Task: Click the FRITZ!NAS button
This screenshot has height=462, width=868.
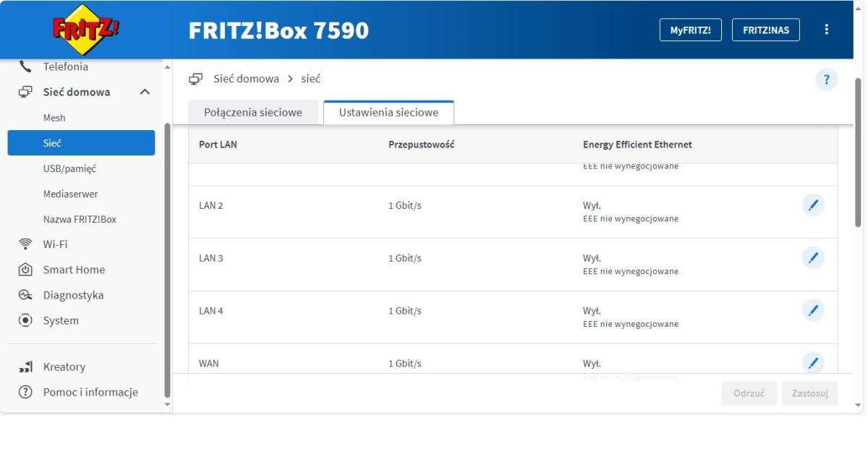Action: (x=765, y=30)
